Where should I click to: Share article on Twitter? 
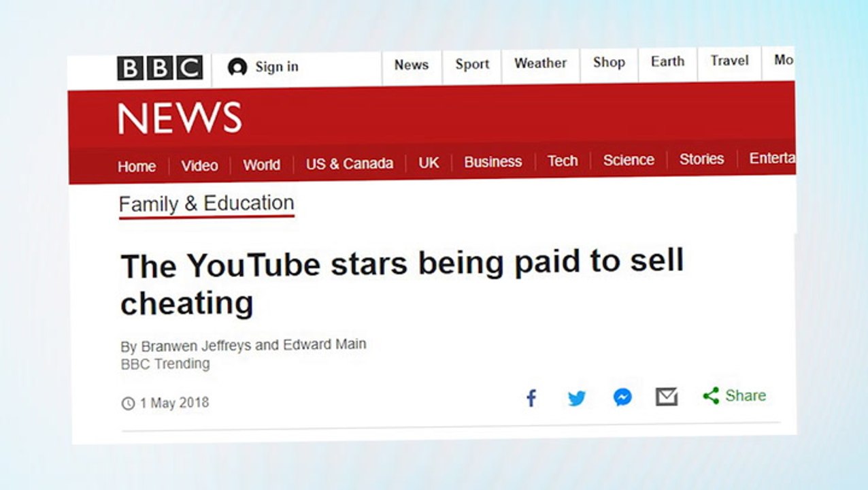tap(577, 398)
